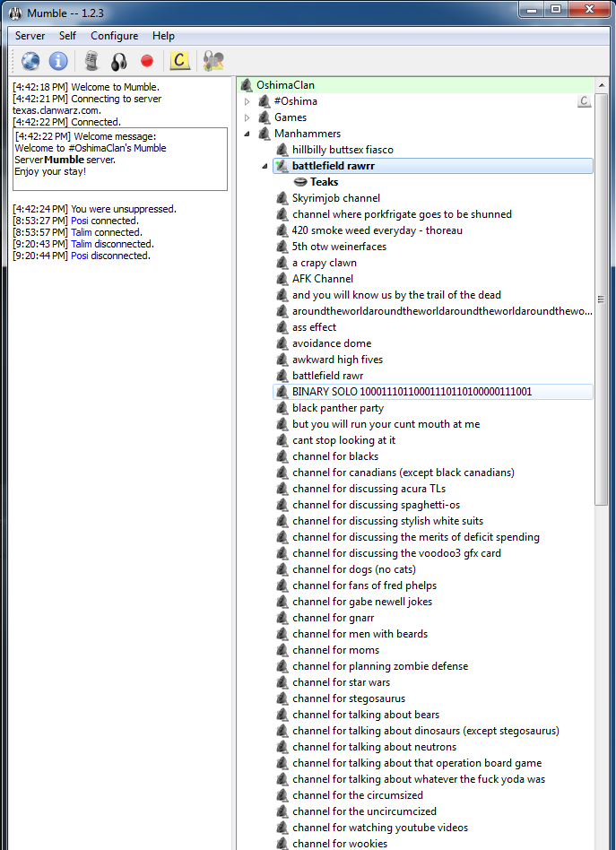Toggle the microphone mute icon
Image resolution: width=616 pixels, height=850 pixels.
click(x=91, y=61)
